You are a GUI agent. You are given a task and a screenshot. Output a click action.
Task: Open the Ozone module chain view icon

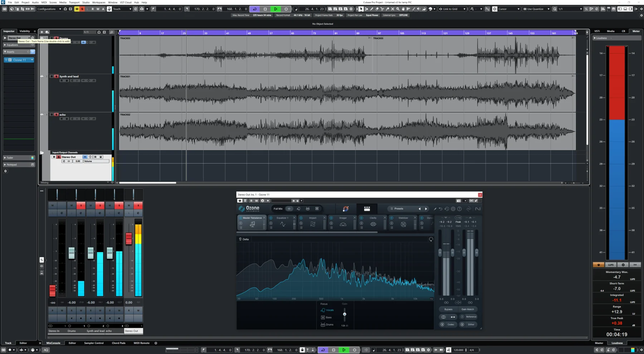367,209
